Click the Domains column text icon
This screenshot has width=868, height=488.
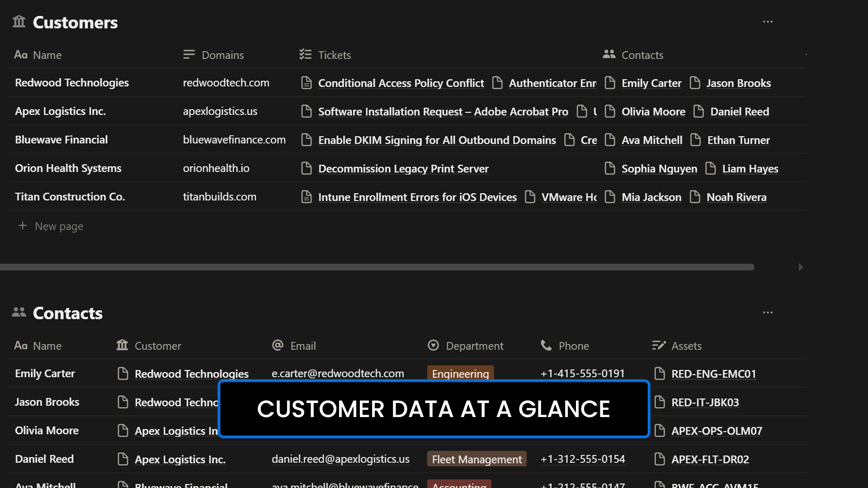(x=189, y=55)
